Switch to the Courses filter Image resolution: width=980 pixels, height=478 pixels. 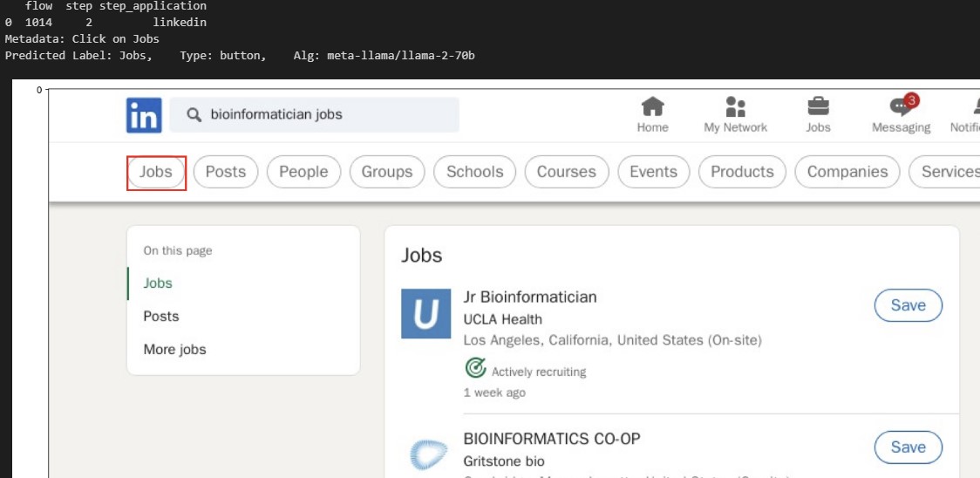pos(566,172)
